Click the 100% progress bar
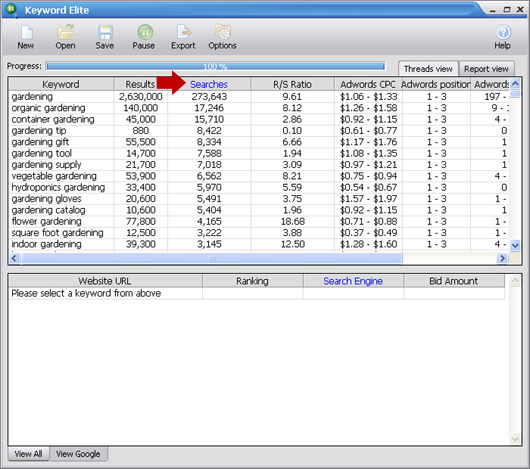 point(216,66)
